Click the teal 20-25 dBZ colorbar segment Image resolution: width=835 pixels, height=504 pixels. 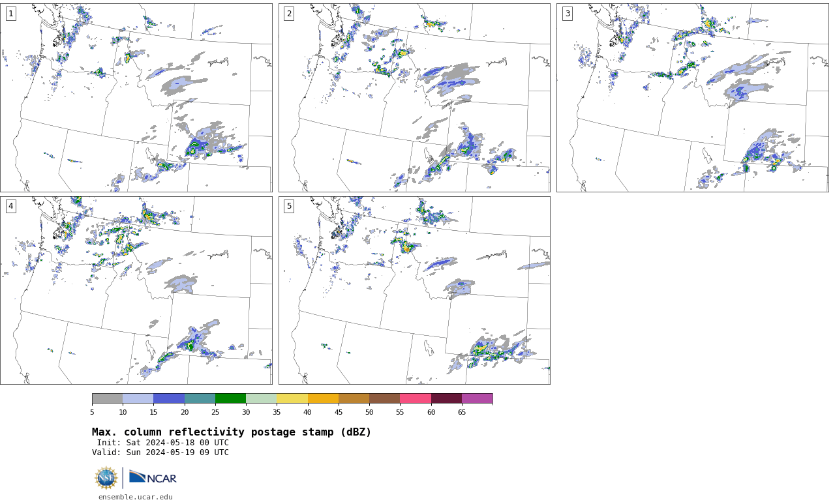pyautogui.click(x=200, y=398)
